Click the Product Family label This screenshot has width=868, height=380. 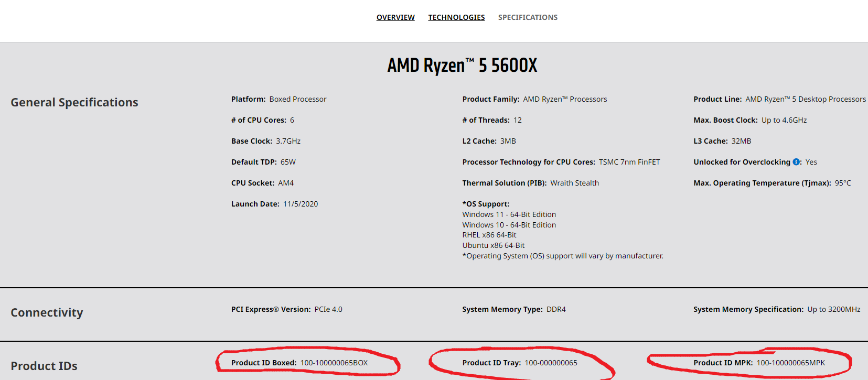[x=491, y=99]
